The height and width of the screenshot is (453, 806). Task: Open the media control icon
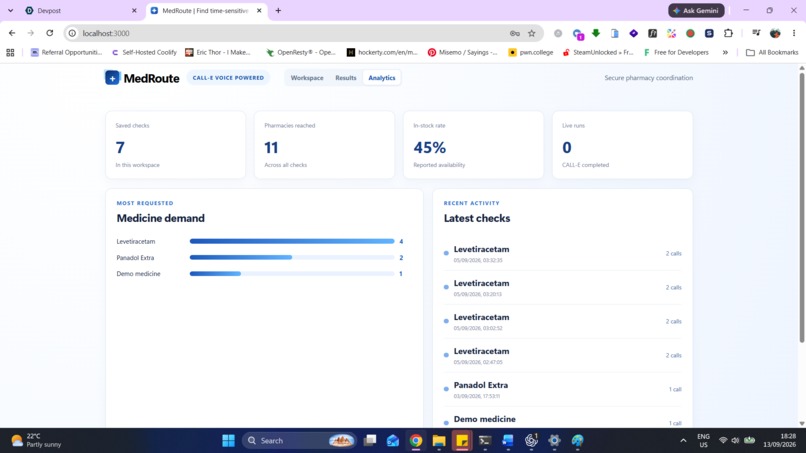(756, 33)
